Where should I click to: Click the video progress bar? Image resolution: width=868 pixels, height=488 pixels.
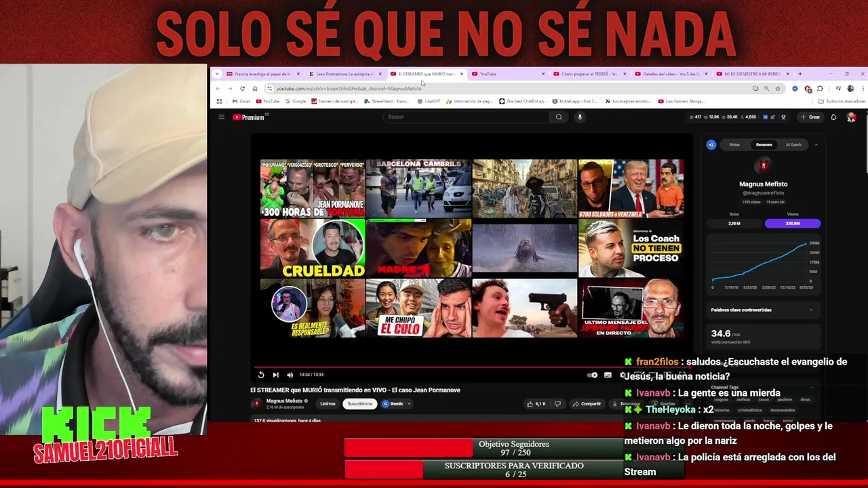pyautogui.click(x=471, y=367)
